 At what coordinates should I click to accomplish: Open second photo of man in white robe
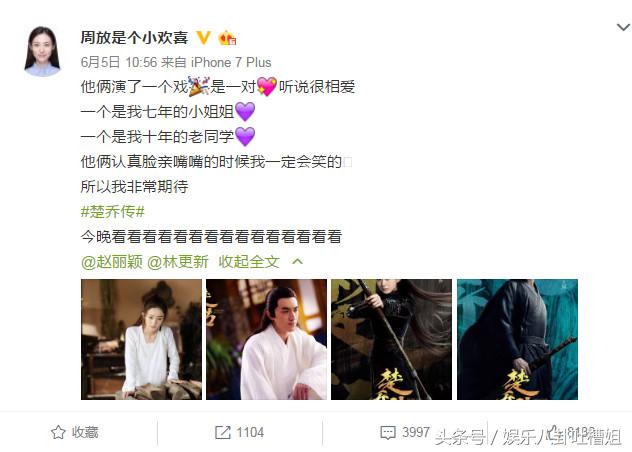[266, 340]
